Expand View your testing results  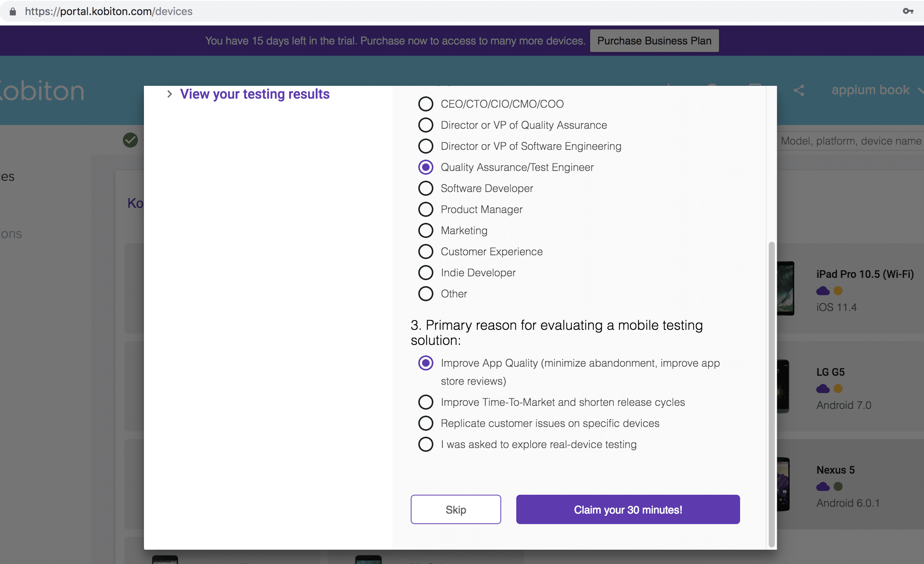(254, 94)
